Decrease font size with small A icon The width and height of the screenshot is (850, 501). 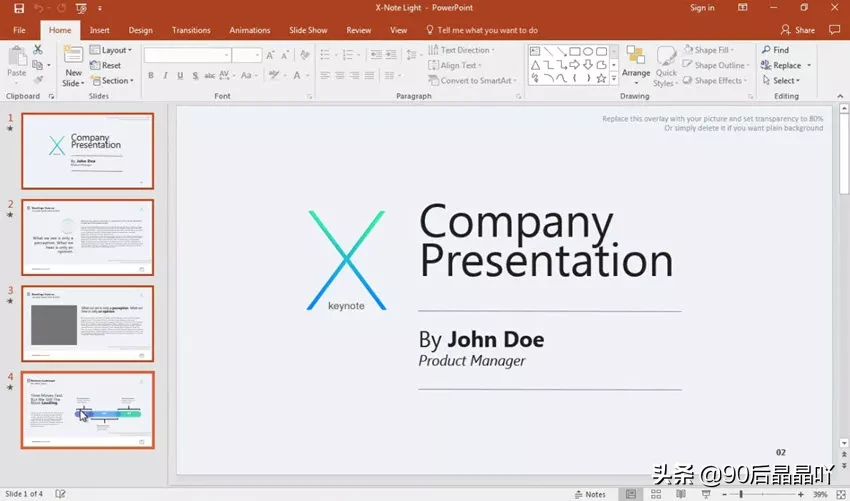click(x=285, y=55)
